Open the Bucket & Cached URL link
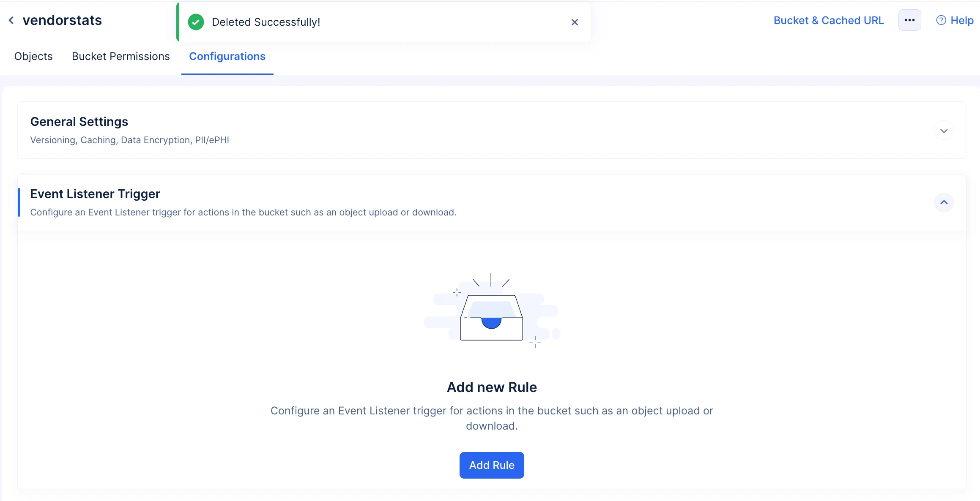Screen dimensions: 980x501 829,20
